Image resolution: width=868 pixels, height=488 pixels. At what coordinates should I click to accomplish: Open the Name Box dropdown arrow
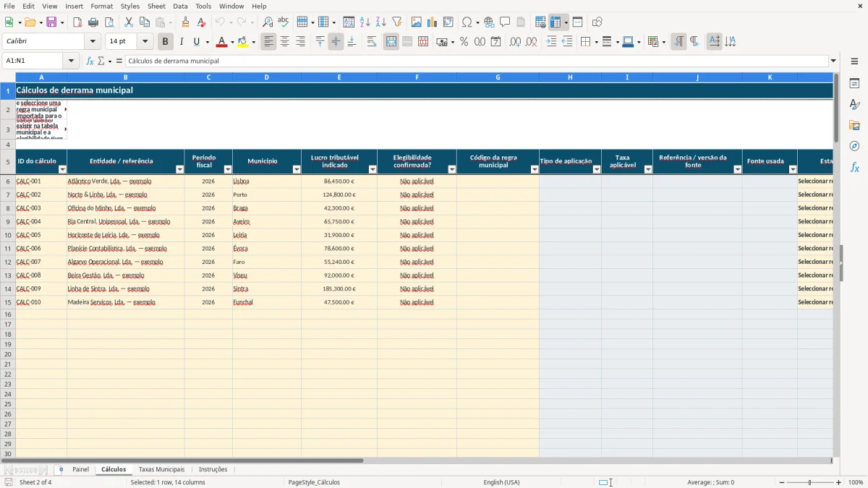point(71,61)
